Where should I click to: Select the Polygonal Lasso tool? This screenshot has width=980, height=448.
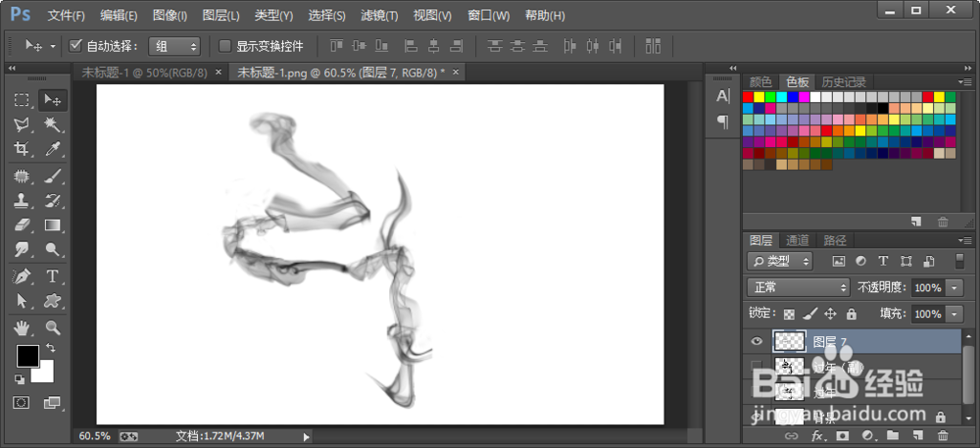(x=22, y=124)
